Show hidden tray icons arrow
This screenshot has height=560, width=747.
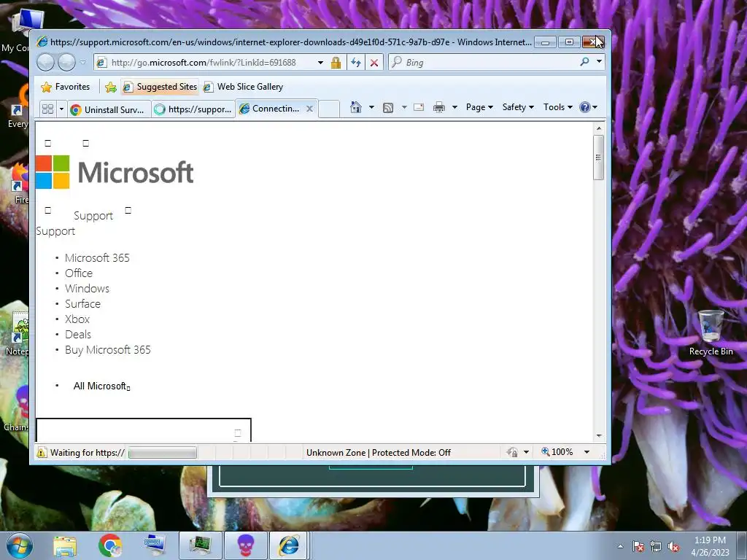[620, 547]
